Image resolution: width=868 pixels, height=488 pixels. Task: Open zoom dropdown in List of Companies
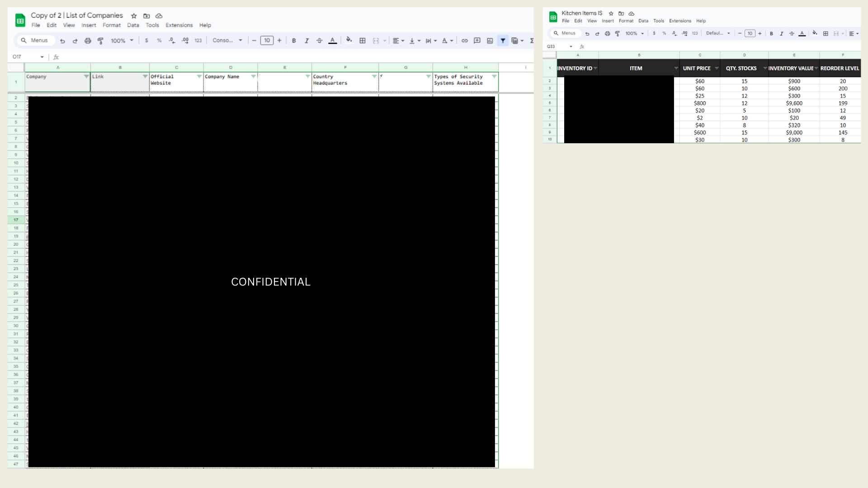(x=122, y=41)
